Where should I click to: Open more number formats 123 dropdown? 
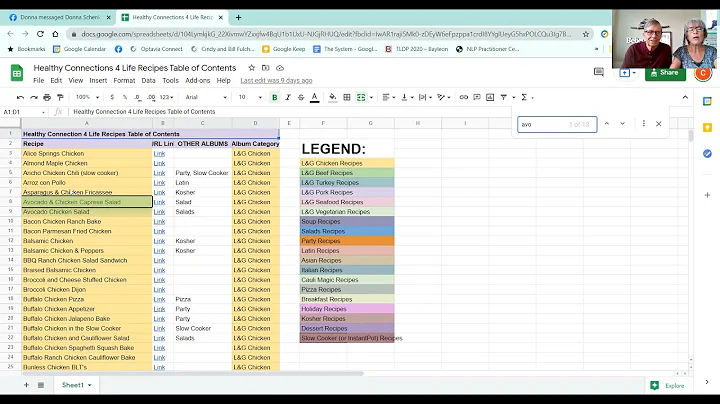[167, 97]
